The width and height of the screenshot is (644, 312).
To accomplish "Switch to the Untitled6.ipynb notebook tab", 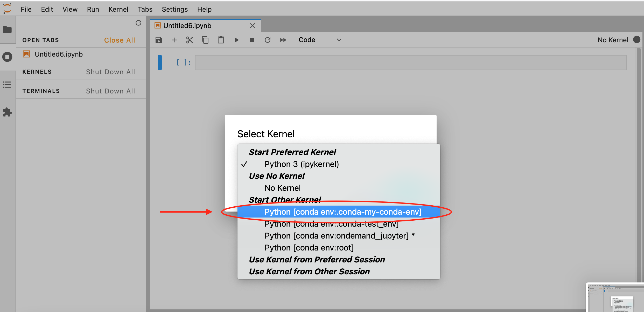I will tap(187, 26).
